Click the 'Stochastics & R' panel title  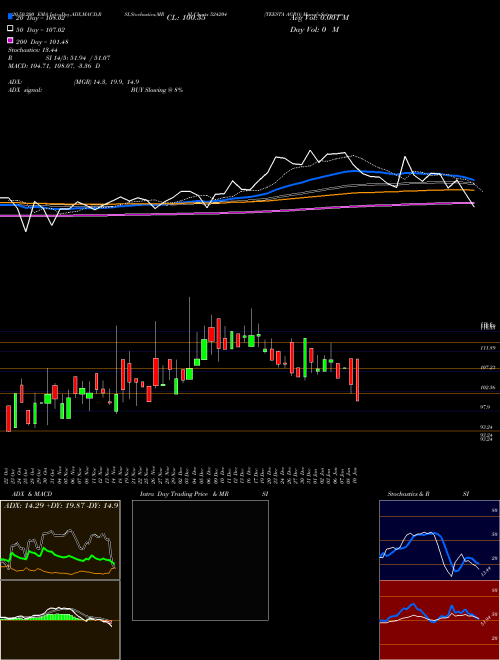[409, 494]
